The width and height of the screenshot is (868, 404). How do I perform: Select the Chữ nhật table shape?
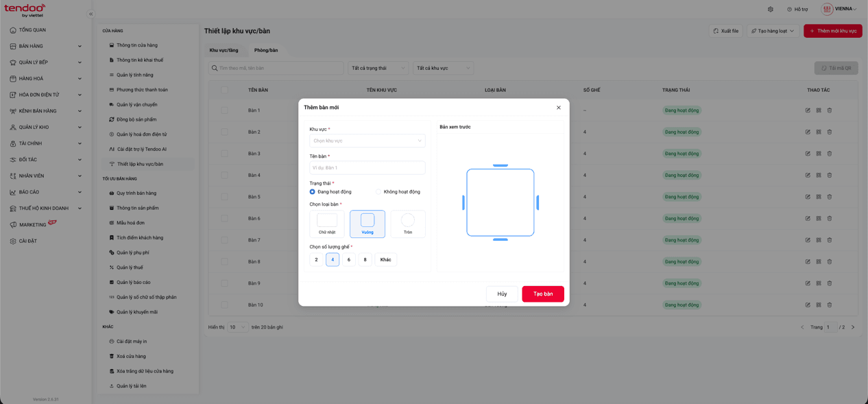327,224
